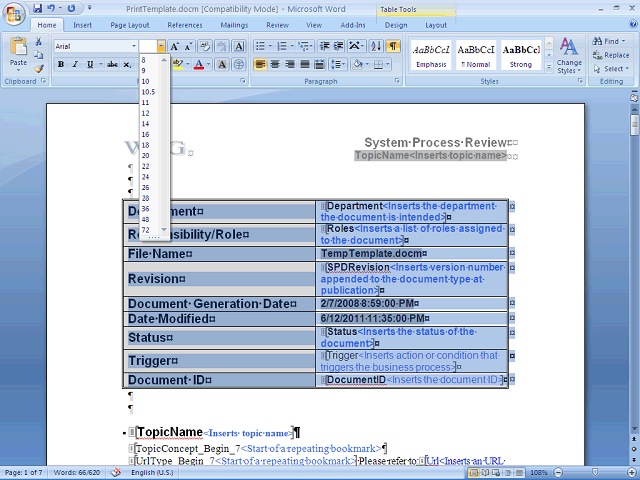Switch to the Page Layout tab
Image resolution: width=640 pixels, height=480 pixels.
[x=130, y=25]
